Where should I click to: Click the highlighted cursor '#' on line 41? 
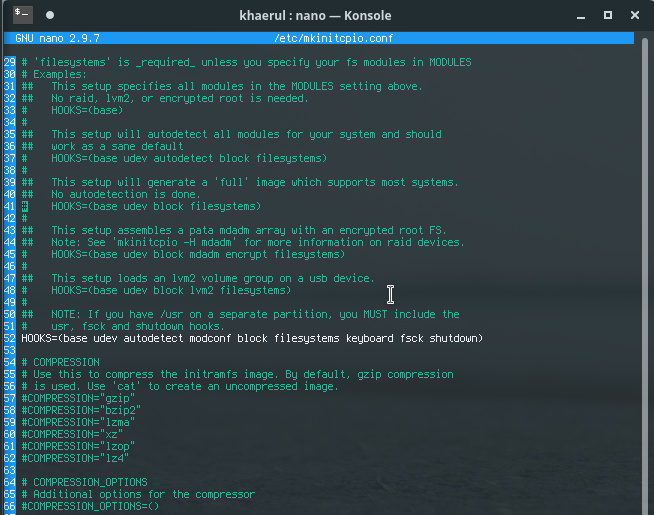25,206
